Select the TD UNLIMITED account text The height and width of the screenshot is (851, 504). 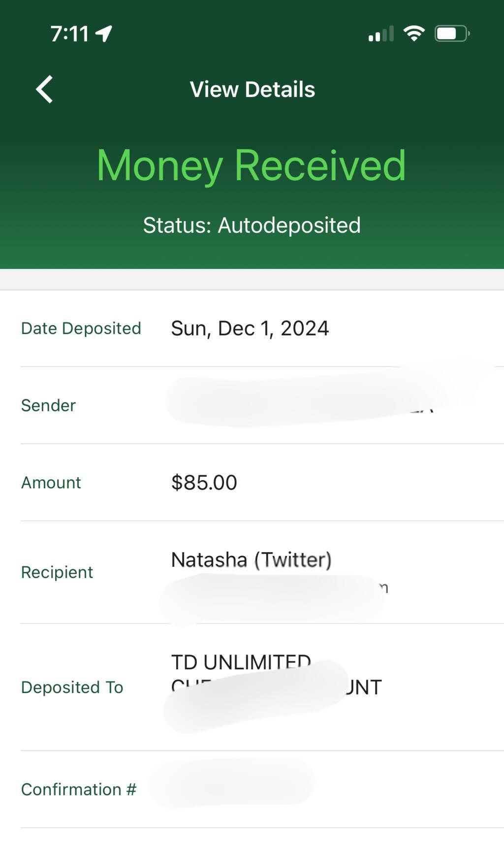click(240, 662)
